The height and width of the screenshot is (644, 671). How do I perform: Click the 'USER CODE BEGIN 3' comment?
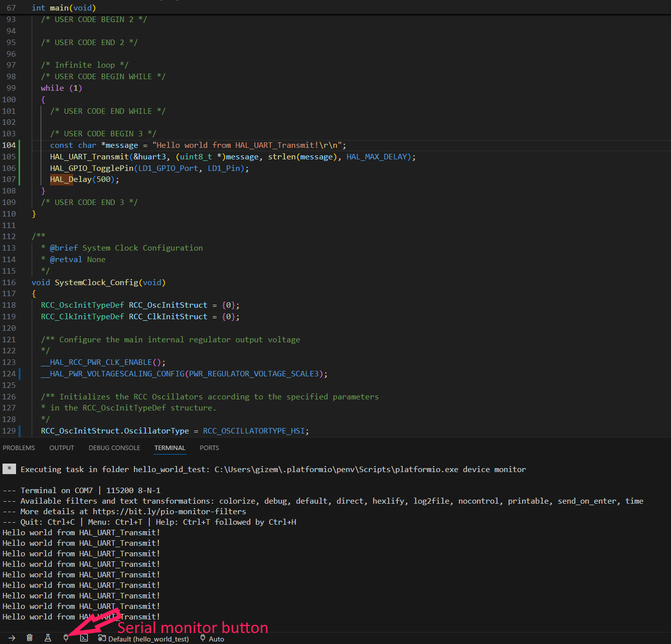click(103, 133)
